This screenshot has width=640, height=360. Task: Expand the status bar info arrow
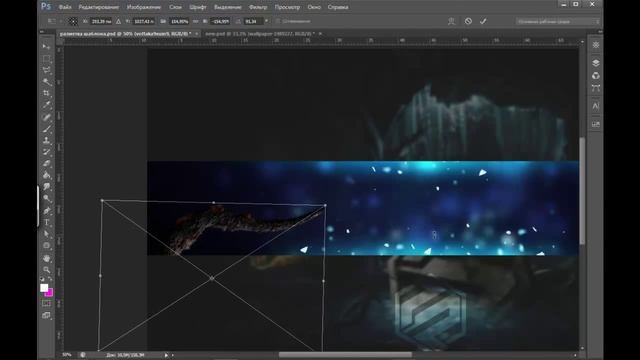pyautogui.click(x=166, y=355)
